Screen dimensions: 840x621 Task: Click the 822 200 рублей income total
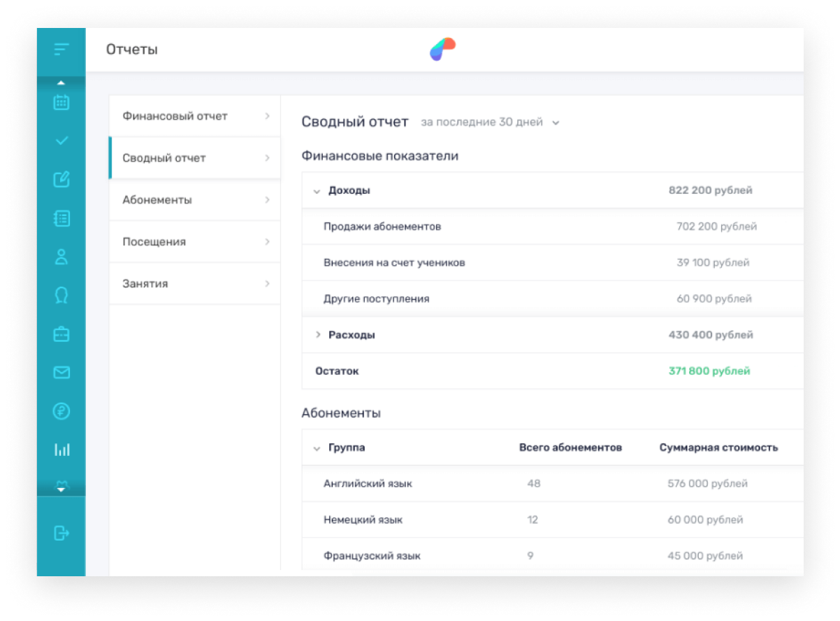coord(711,190)
